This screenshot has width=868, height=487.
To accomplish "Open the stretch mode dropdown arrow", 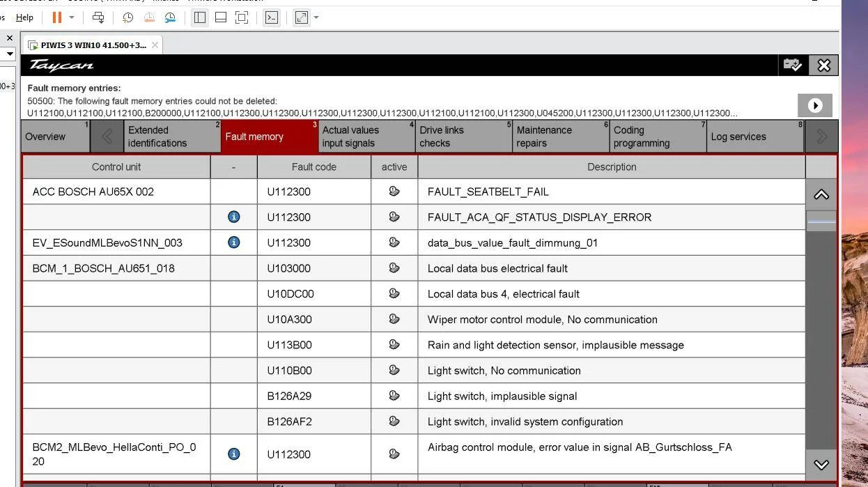I will [x=316, y=17].
